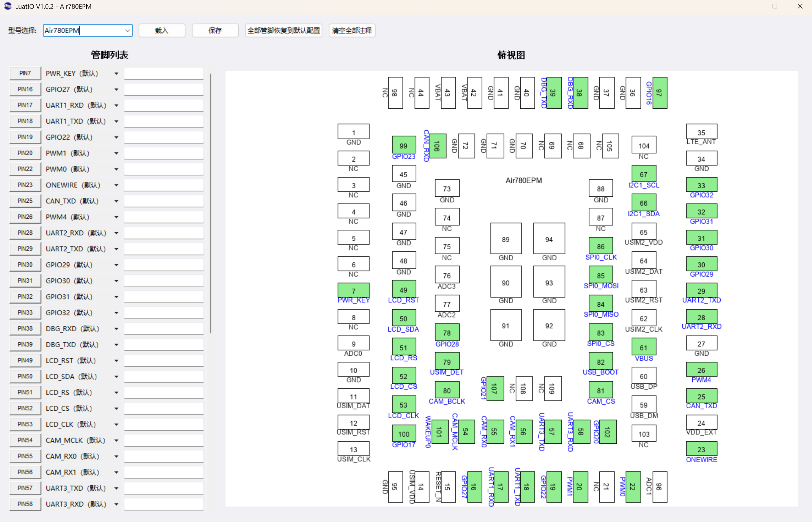Select green pin 81 CAM_CS pad

pos(601,390)
